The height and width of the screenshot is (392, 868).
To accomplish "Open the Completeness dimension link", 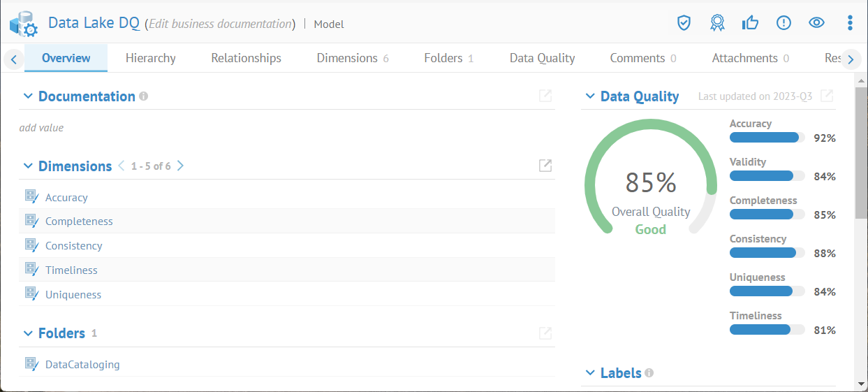I will pyautogui.click(x=79, y=222).
